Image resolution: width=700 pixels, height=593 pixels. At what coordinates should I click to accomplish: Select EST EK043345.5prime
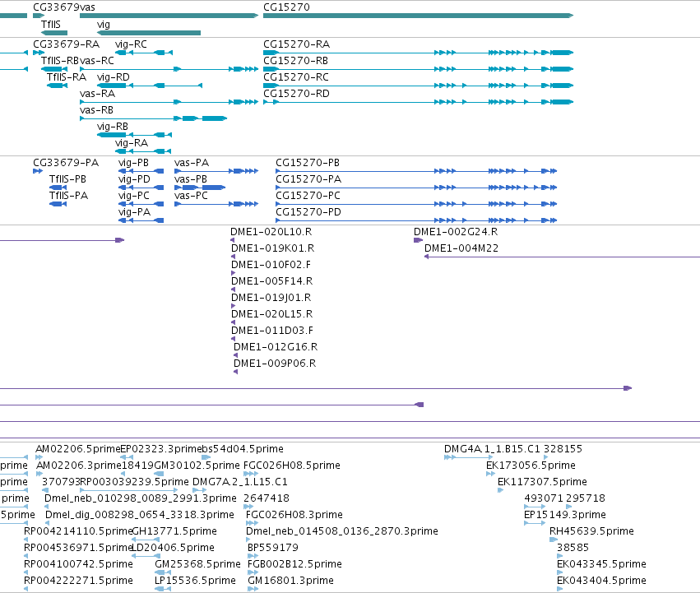[601, 564]
